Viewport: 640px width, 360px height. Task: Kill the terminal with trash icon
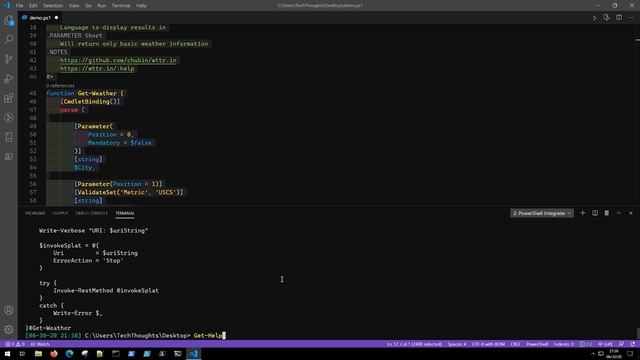pyautogui.click(x=607, y=213)
